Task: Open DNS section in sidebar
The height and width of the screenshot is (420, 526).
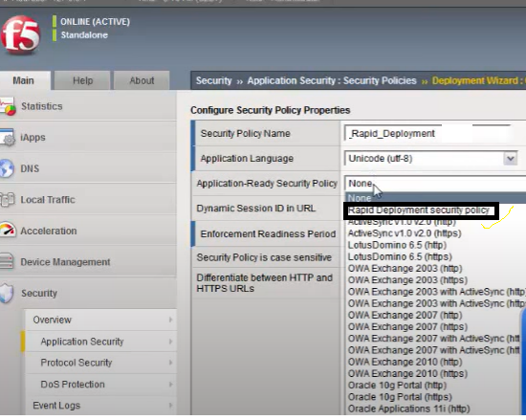Action: [x=30, y=168]
